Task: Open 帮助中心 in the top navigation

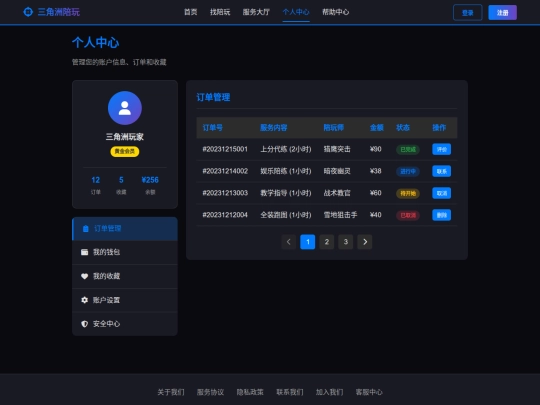Action: pos(335,12)
